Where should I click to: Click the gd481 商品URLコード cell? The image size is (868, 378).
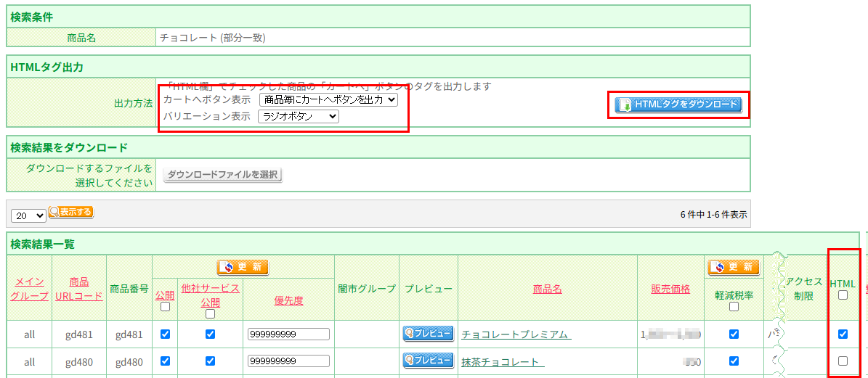click(x=79, y=334)
